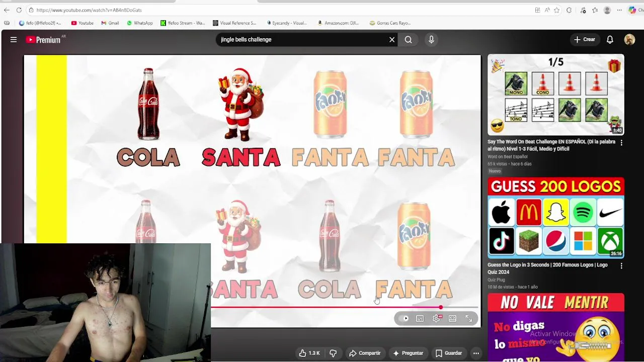Click the tab strip icon left of bookmarks

(x=7, y=23)
